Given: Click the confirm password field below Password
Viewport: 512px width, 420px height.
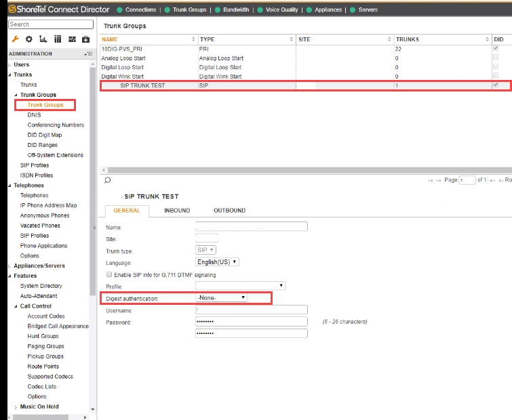Looking at the screenshot, I should (x=252, y=333).
